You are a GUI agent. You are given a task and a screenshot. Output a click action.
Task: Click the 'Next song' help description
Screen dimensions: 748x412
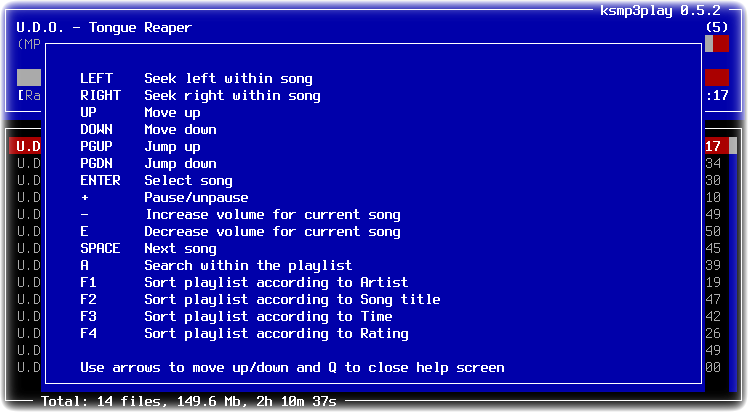tap(180, 248)
